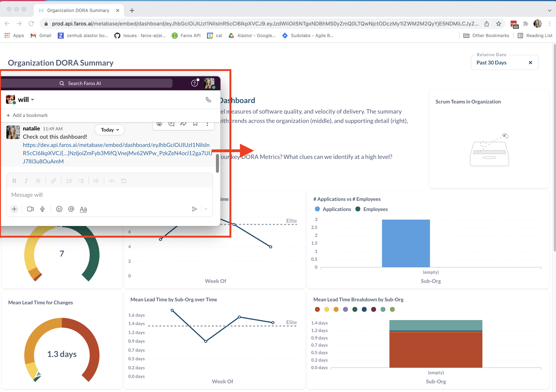Toggle the Aa formatting visibility button

83,209
